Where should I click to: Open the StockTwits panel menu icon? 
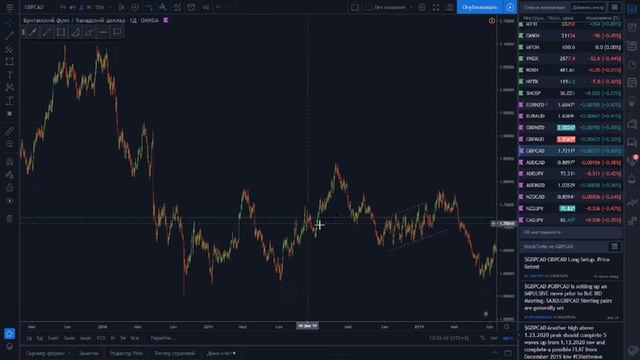[x=614, y=247]
